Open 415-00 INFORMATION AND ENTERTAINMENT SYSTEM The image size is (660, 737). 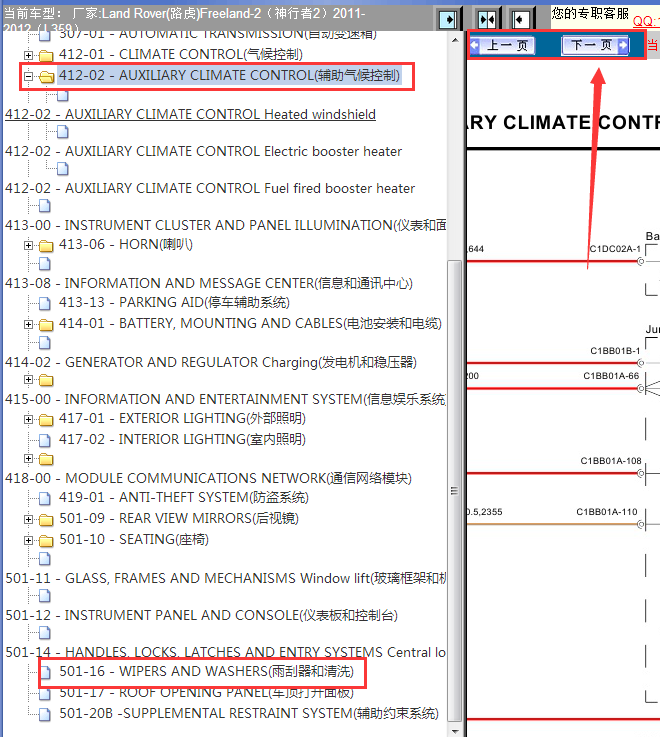pos(226,399)
